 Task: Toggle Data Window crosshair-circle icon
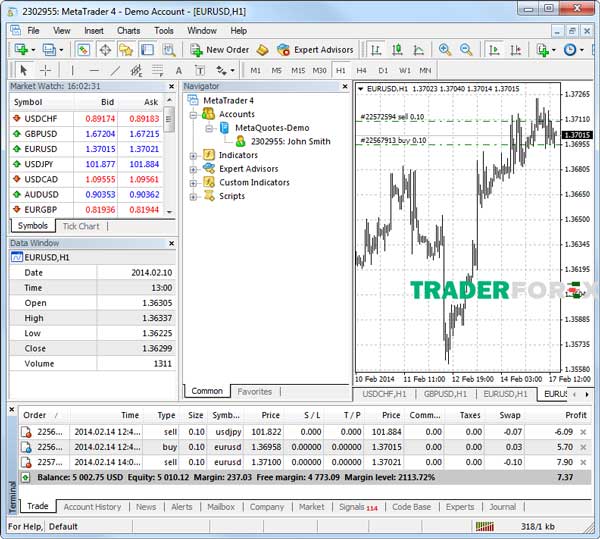click(x=105, y=50)
